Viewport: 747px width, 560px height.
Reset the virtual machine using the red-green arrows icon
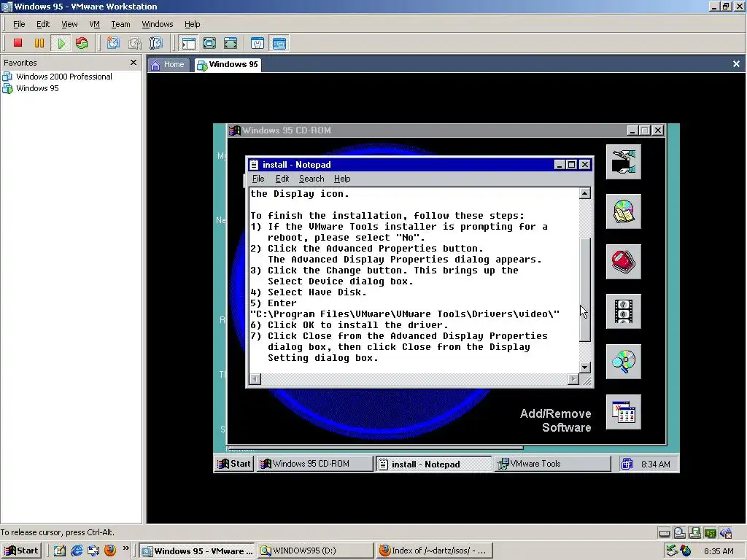click(x=82, y=43)
